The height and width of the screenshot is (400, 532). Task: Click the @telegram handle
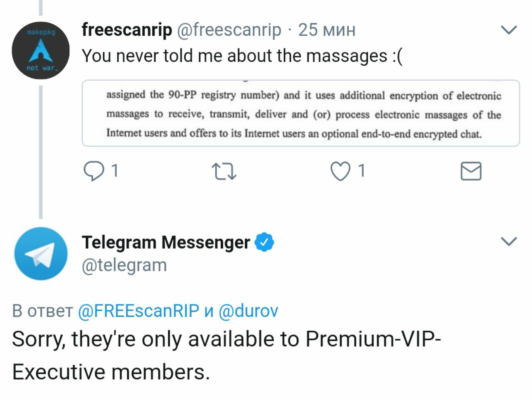[124, 265]
